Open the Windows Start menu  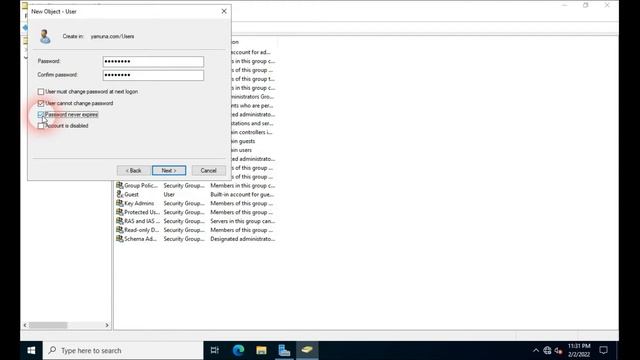(x=31, y=350)
